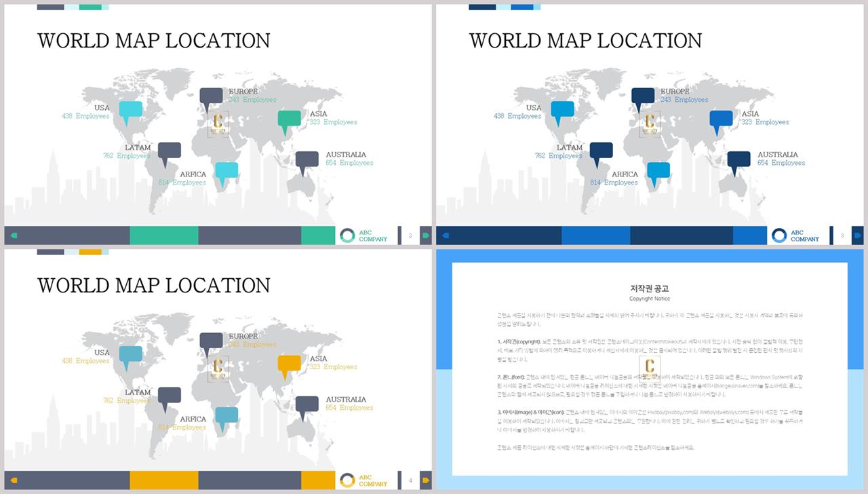The height and width of the screenshot is (494, 868).
Task: Click the AUSTRALIA speech bubble on blue slide 3
Action: (738, 162)
